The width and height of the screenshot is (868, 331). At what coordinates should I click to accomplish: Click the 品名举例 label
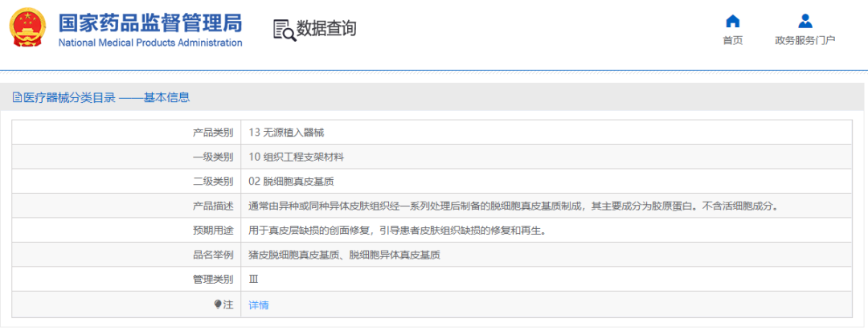[213, 255]
